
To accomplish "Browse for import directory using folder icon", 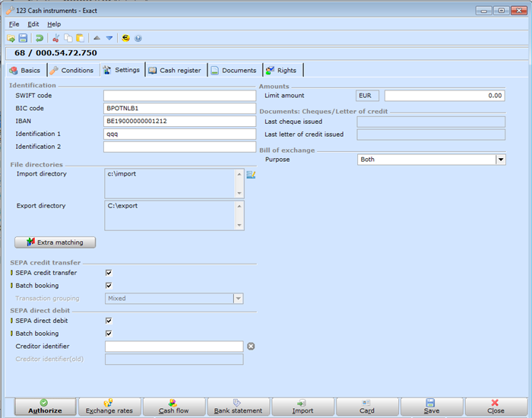I will coord(251,175).
